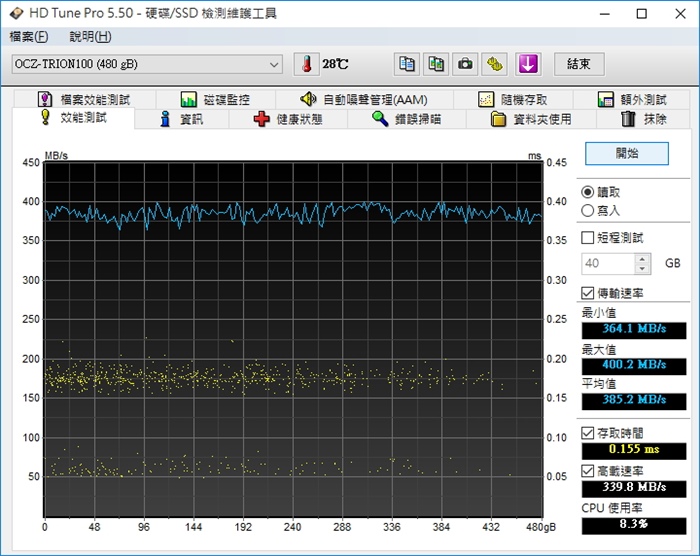Click the maximum value 400.2 MB/s
700x556 pixels.
point(633,366)
